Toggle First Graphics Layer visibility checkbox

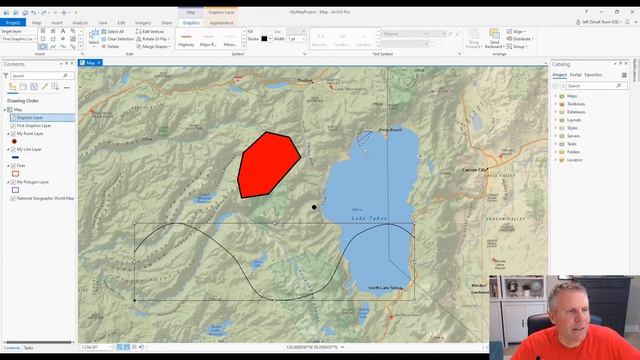(13, 126)
